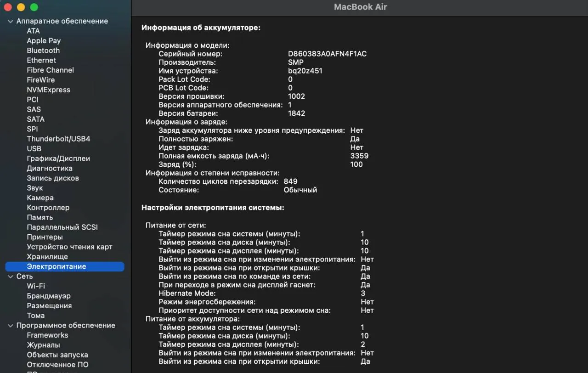Select Звук in the sidebar
This screenshot has height=373, width=588.
click(35, 188)
